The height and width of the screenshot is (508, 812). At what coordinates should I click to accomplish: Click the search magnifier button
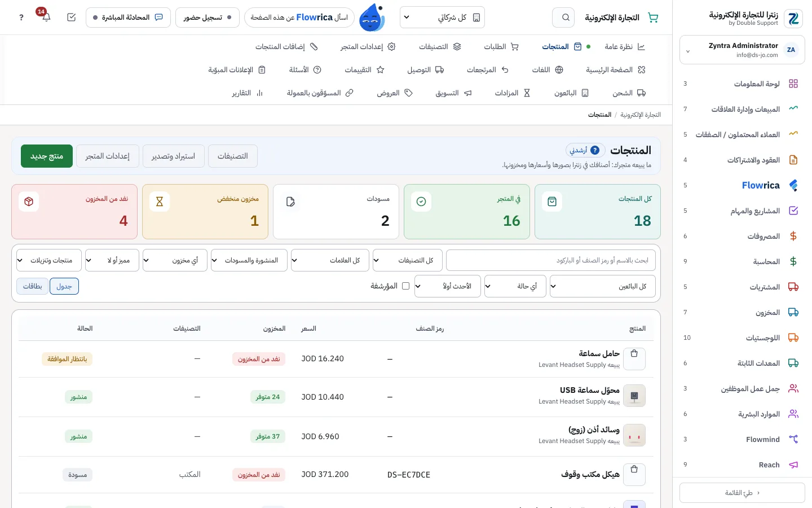click(x=563, y=17)
